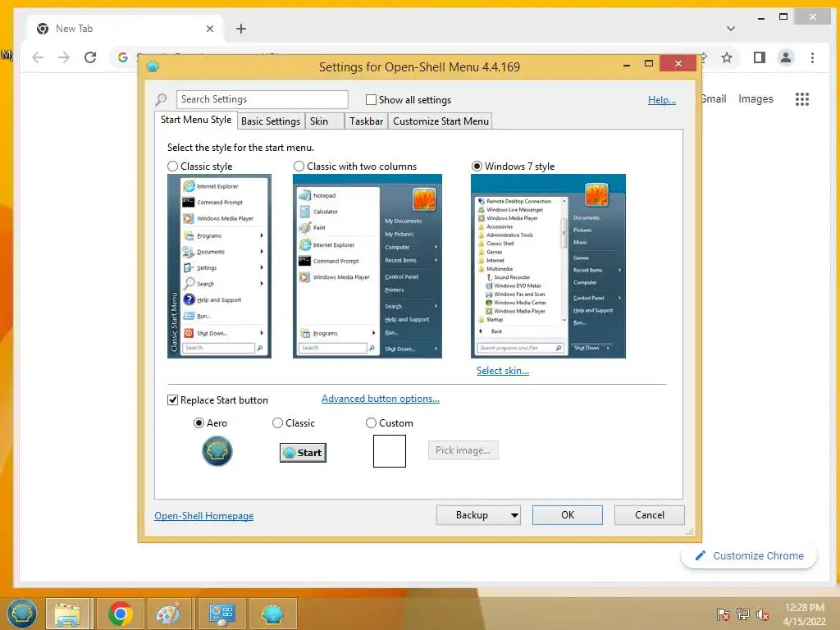The width and height of the screenshot is (840, 630).
Task: Choose the Aero button radio
Action: [x=199, y=423]
